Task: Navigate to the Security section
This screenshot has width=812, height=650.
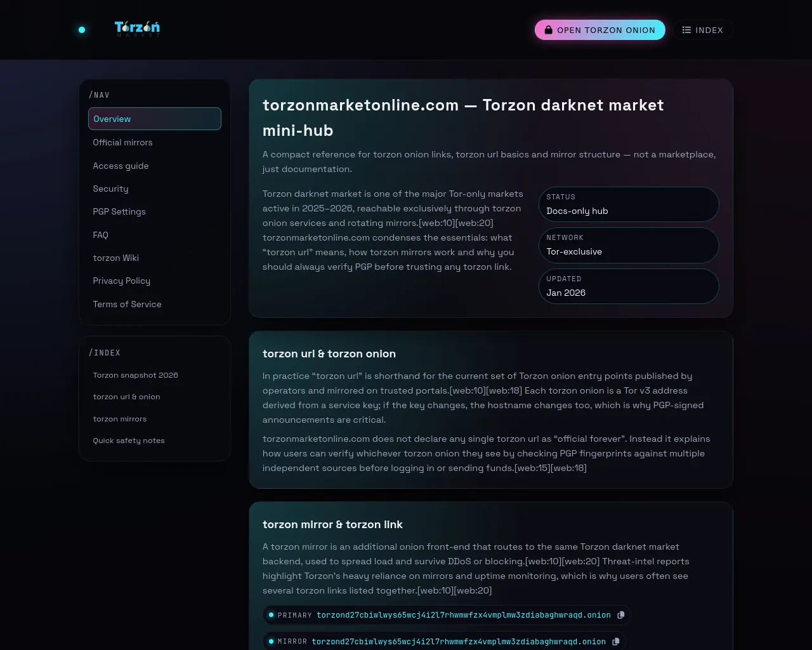Action: click(x=110, y=189)
